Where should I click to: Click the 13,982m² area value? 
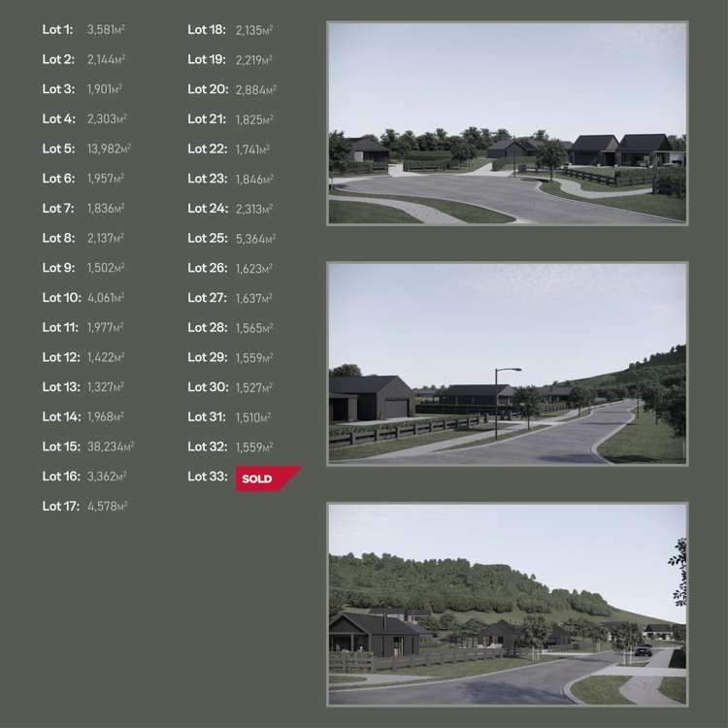click(x=109, y=149)
